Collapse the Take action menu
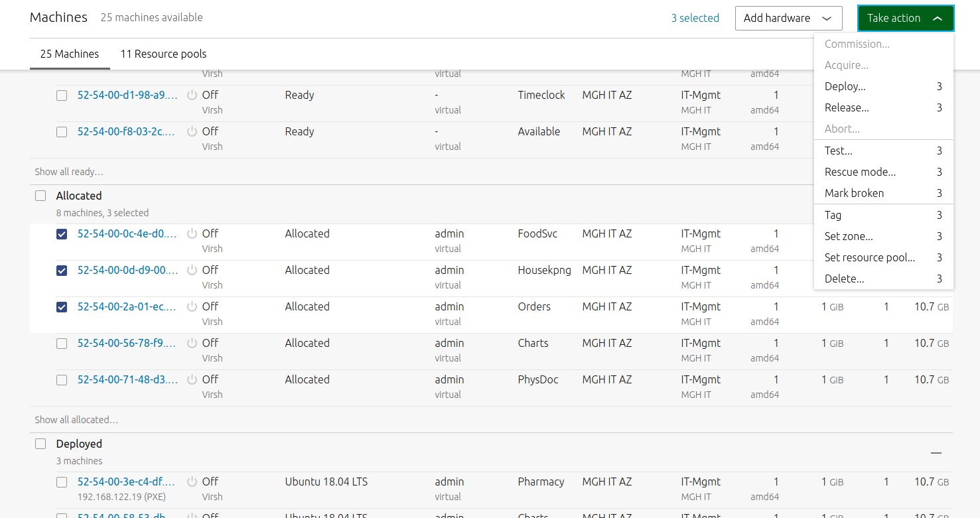Screen dimensions: 980x518 (905, 19)
